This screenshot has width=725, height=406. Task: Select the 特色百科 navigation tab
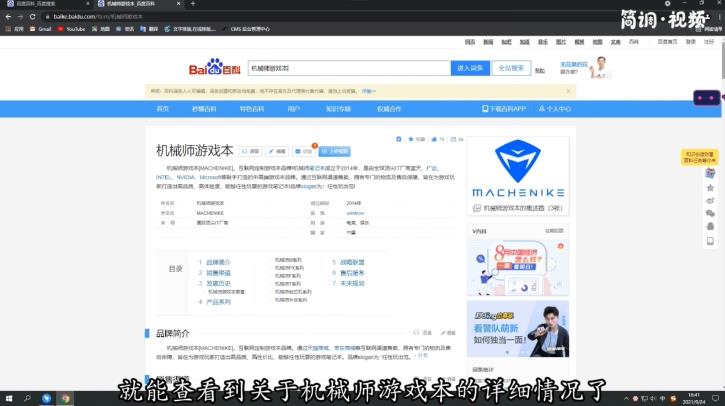point(252,108)
